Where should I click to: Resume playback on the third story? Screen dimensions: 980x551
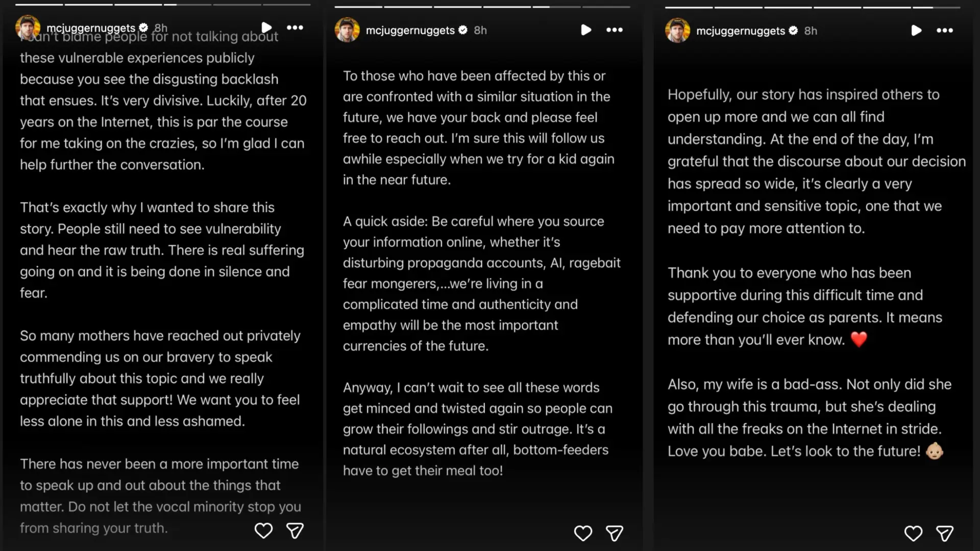coord(916,30)
